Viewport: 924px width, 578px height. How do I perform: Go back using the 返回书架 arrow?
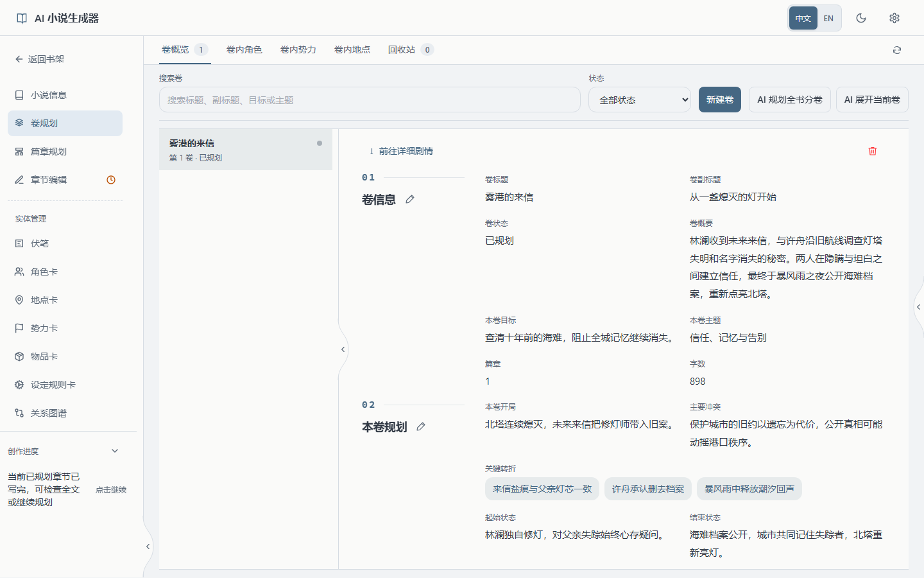coord(40,59)
